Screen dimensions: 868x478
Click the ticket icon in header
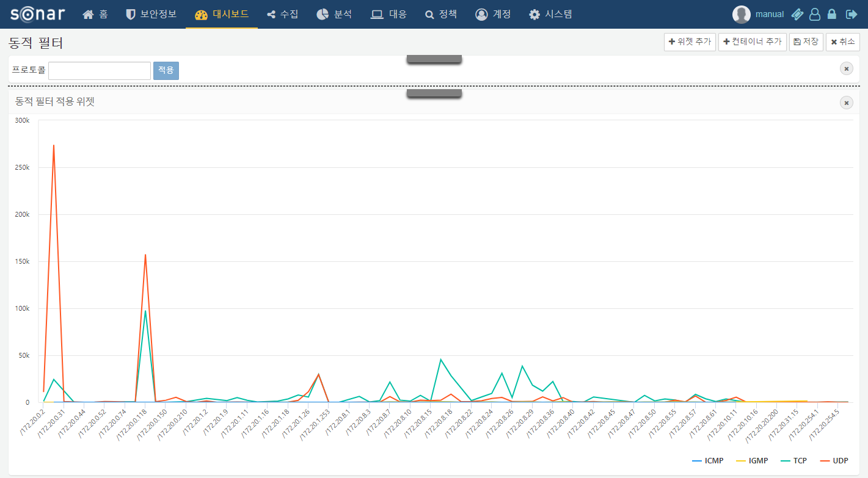click(x=797, y=14)
